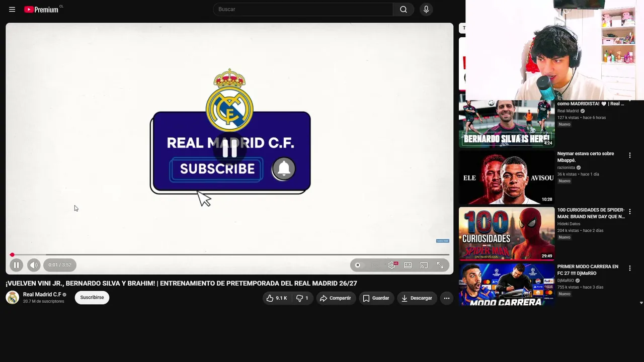Viewport: 644px width, 362px height.
Task: Open 'Neymar estava certo sobre Mbappé' title
Action: tap(586, 157)
